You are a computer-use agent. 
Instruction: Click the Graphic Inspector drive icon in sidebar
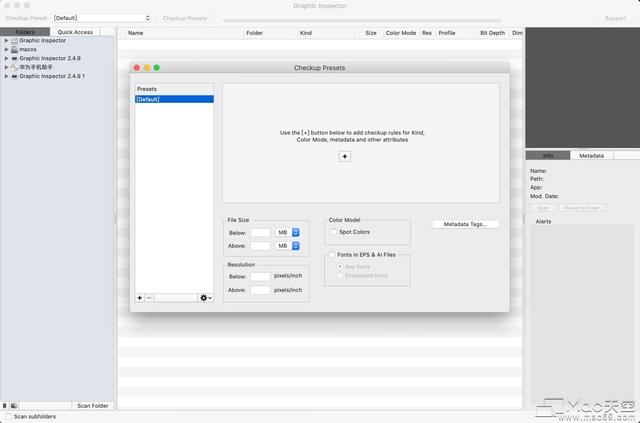[14, 40]
